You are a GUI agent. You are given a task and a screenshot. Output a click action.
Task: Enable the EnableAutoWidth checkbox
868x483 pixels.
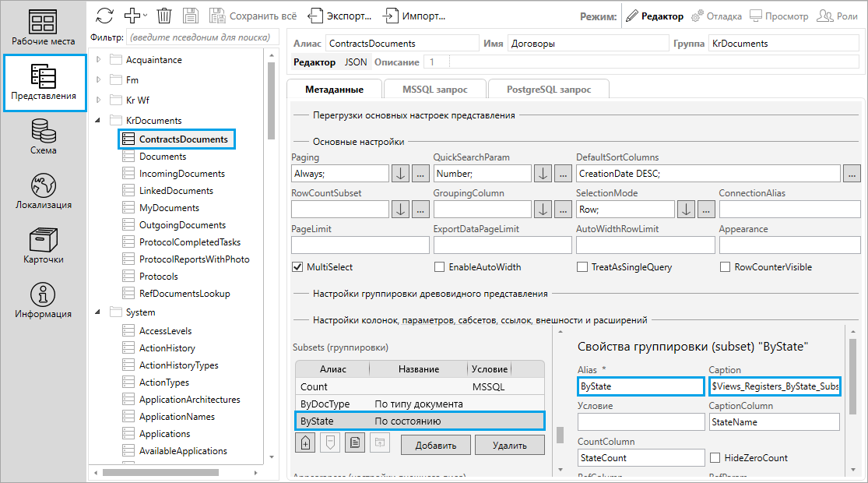pos(439,267)
